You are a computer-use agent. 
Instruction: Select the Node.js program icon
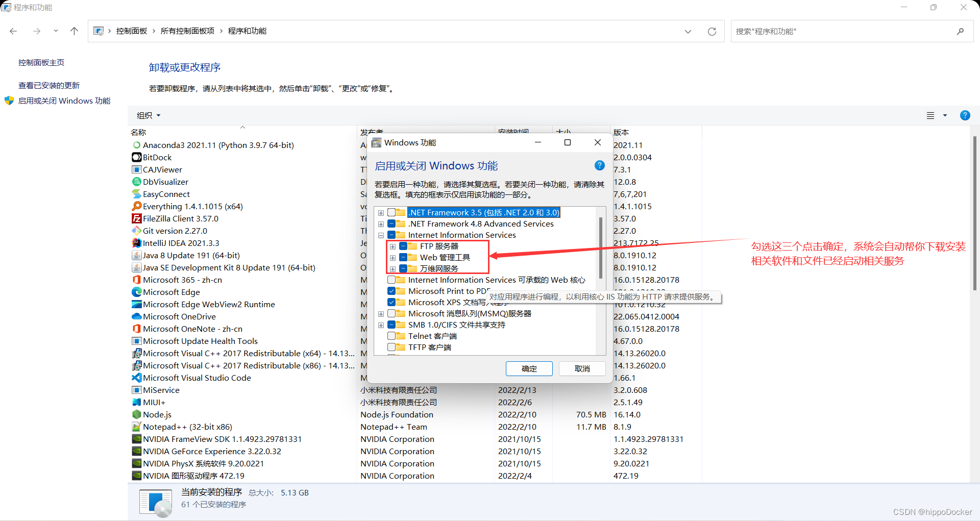[x=136, y=414]
